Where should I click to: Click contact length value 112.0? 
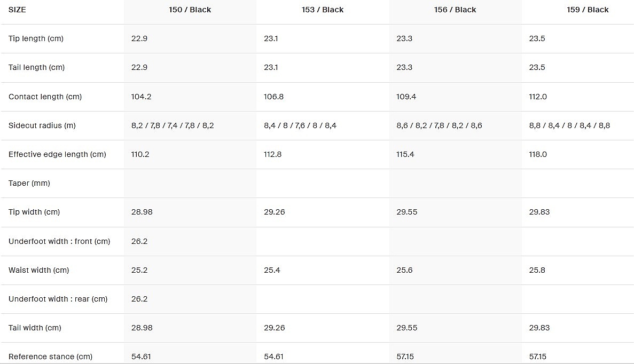click(538, 97)
